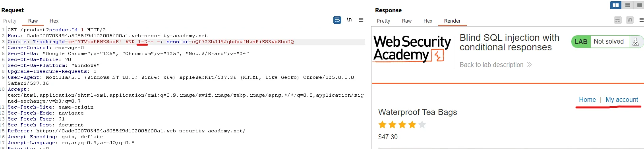This screenshot has height=149, width=644.
Task: Click the lab flask status icon
Action: click(x=635, y=42)
